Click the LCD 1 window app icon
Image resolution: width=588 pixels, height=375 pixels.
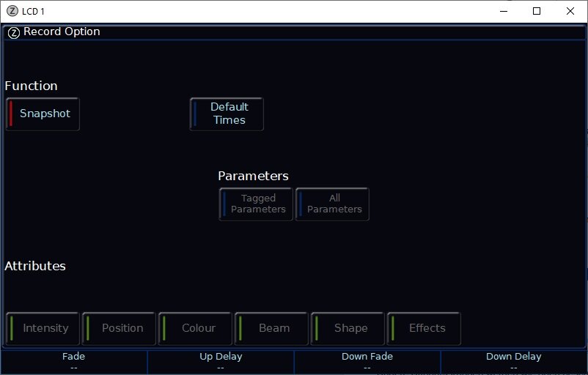pyautogui.click(x=12, y=11)
